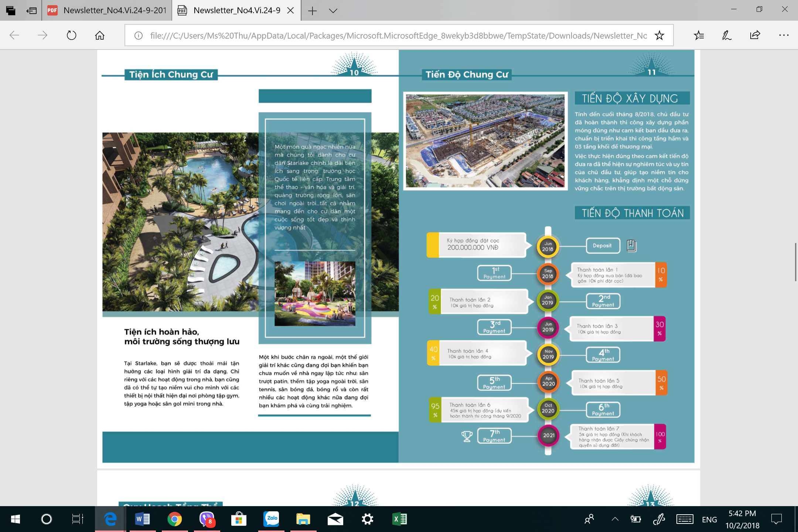Image resolution: width=798 pixels, height=532 pixels.
Task: Open Cortana search circle
Action: click(46, 519)
